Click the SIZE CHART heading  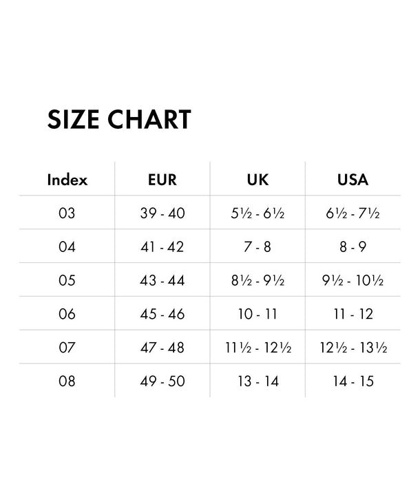(x=119, y=120)
